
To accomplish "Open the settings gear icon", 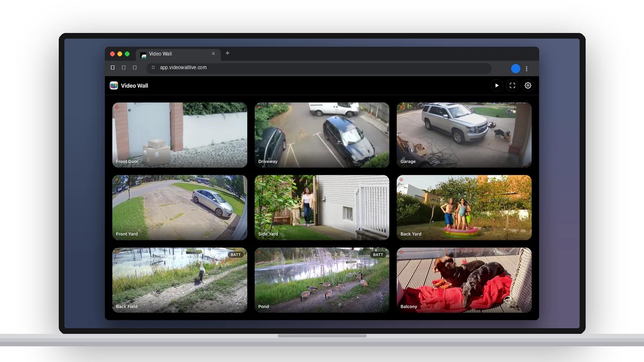I will pos(528,86).
